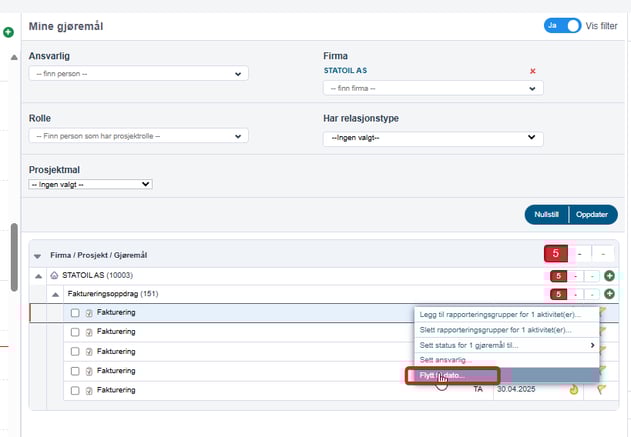Remove STATOIL AS filter with red X
The image size is (631, 437).
tap(532, 71)
